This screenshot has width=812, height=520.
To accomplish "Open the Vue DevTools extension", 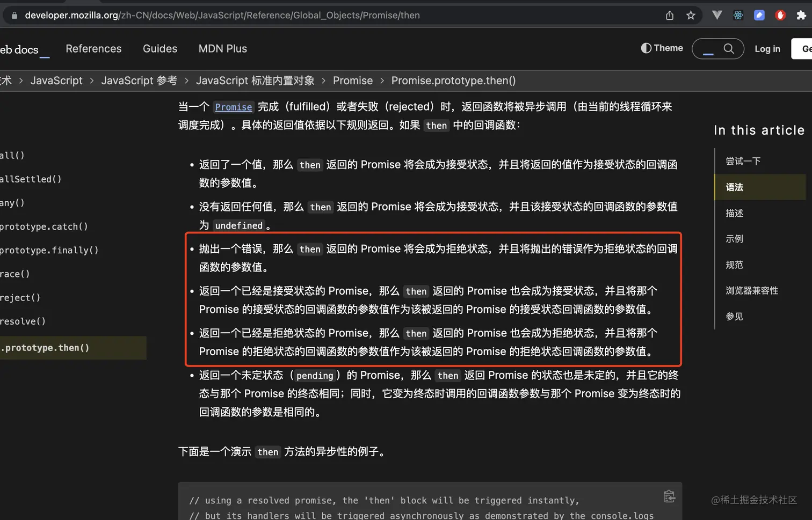I will click(x=716, y=15).
